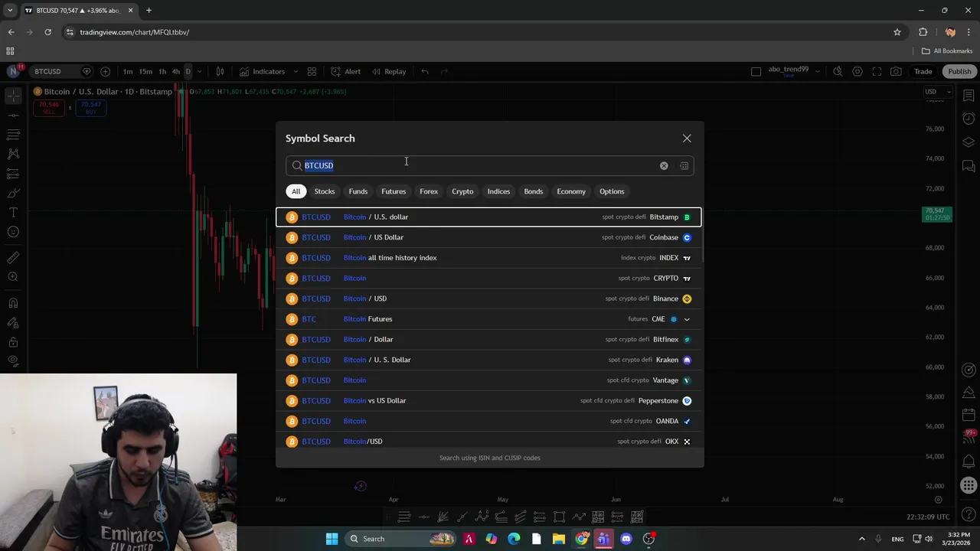This screenshot has height=551, width=980.
Task: Select the 15m timeframe
Action: point(145,71)
